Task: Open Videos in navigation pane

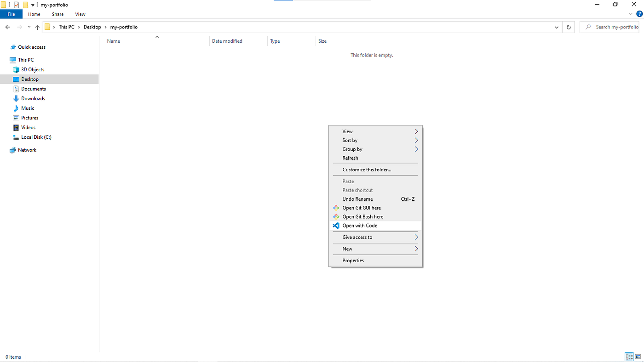Action: pyautogui.click(x=28, y=127)
